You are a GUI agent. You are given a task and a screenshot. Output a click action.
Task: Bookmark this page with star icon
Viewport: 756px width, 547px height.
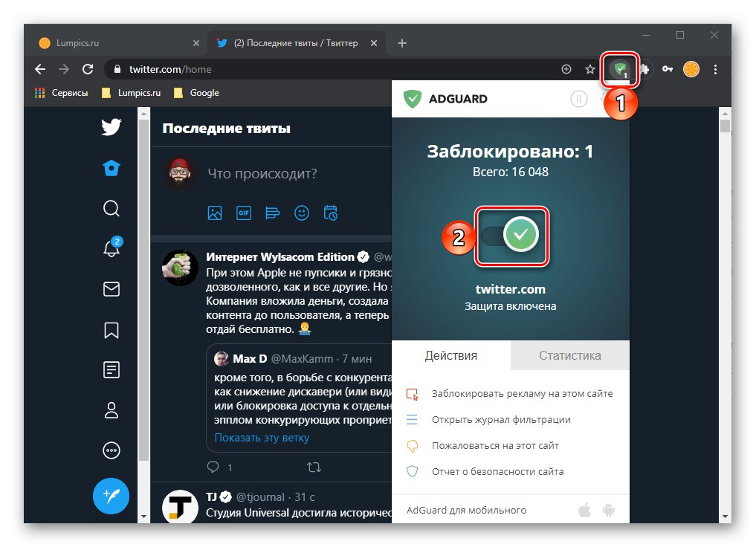(x=590, y=69)
